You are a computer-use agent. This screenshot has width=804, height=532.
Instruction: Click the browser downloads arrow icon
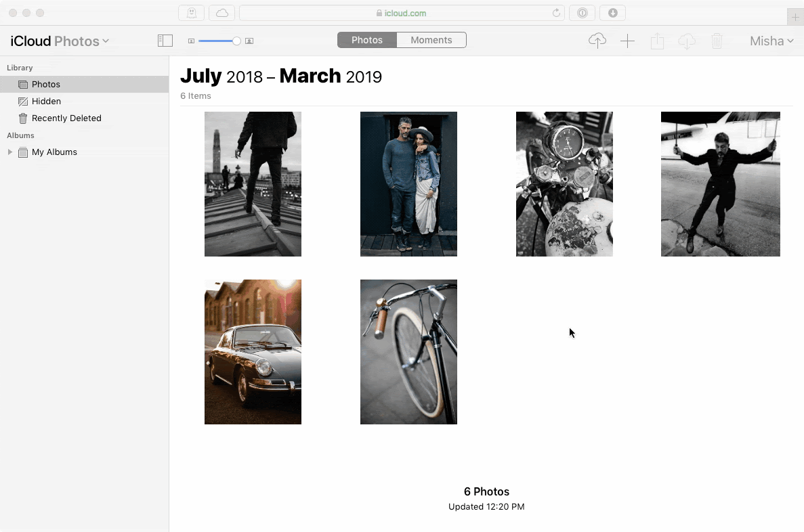(x=613, y=13)
